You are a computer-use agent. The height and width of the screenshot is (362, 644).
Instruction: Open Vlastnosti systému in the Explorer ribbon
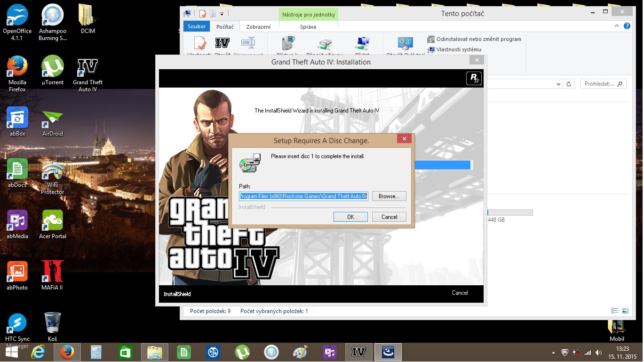[x=454, y=49]
